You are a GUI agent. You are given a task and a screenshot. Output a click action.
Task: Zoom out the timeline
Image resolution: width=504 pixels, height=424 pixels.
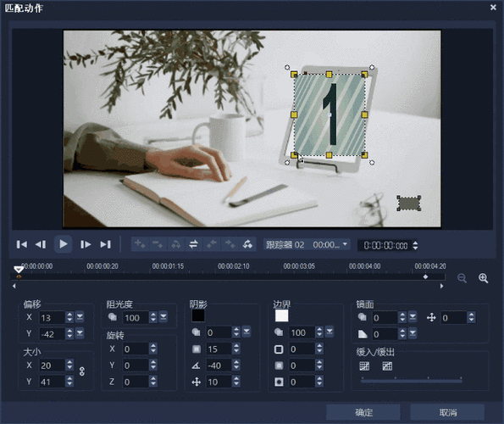click(x=462, y=278)
